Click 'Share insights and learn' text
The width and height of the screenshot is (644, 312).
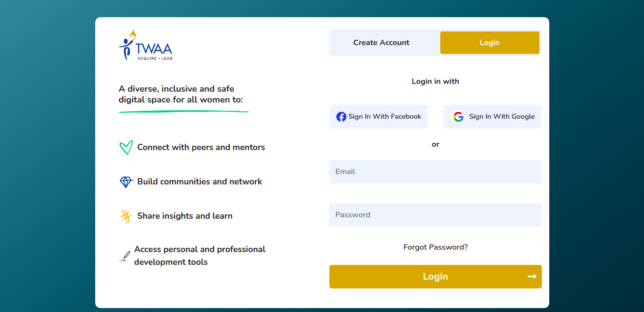185,216
